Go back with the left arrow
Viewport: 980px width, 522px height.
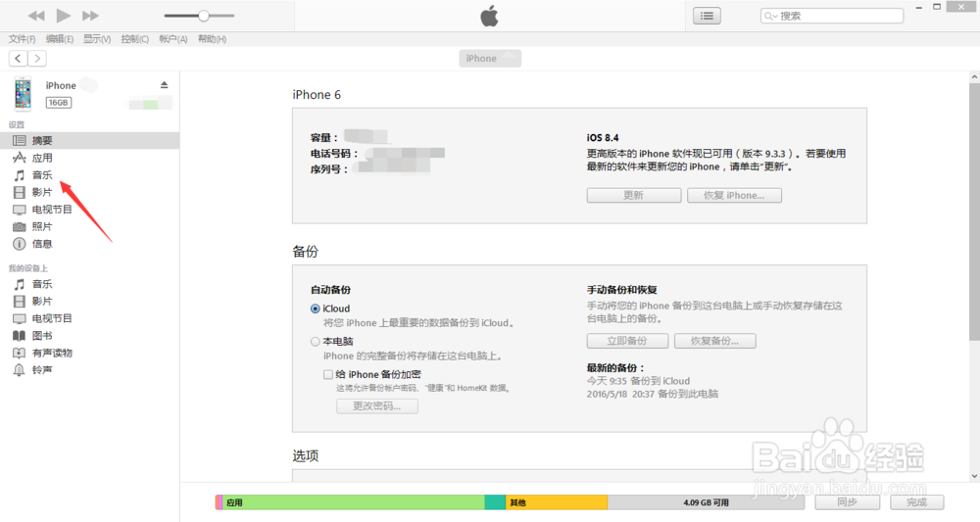tap(18, 58)
